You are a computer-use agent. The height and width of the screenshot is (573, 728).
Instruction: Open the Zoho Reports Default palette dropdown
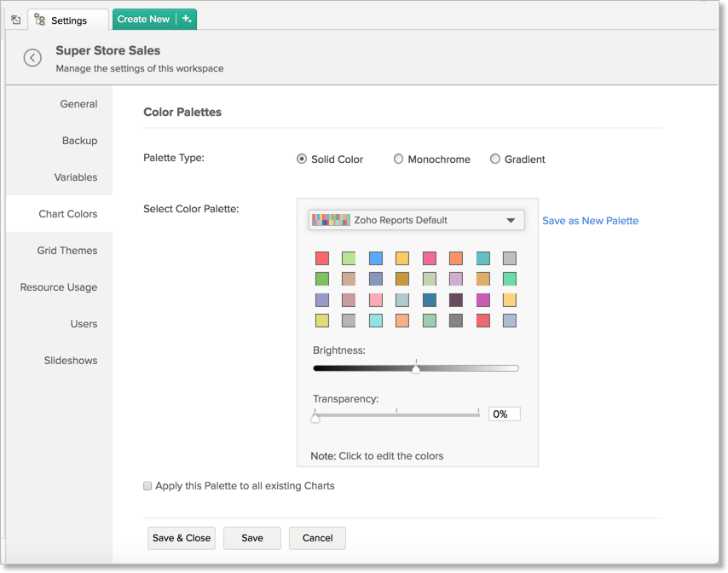tap(416, 220)
